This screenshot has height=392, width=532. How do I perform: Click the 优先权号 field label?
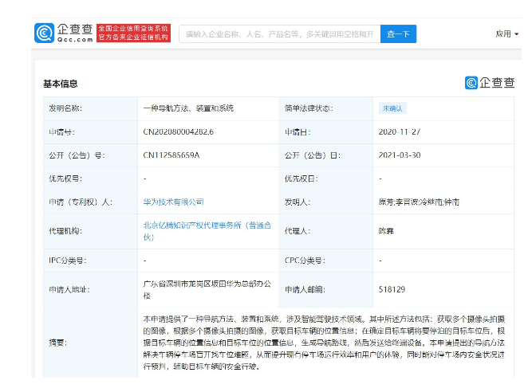pyautogui.click(x=65, y=178)
